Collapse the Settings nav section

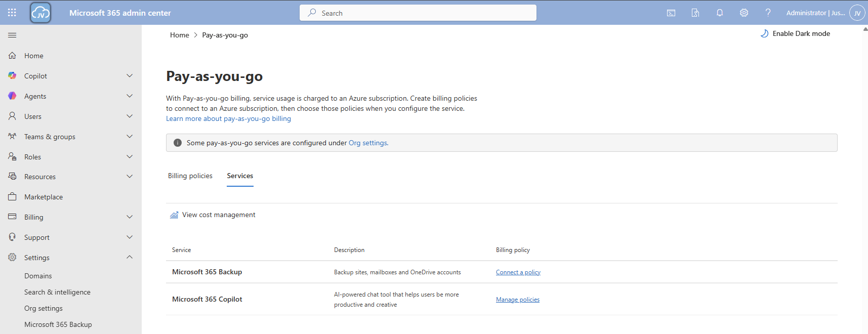[130, 258]
